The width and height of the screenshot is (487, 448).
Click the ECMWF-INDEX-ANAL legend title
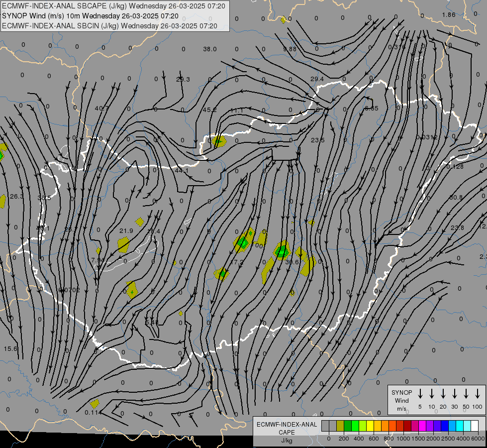287,425
